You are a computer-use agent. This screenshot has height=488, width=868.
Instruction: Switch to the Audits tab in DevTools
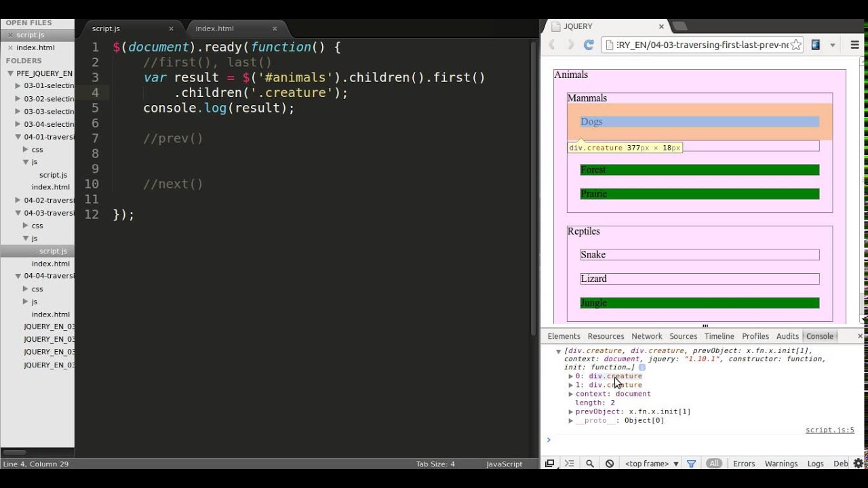point(788,336)
